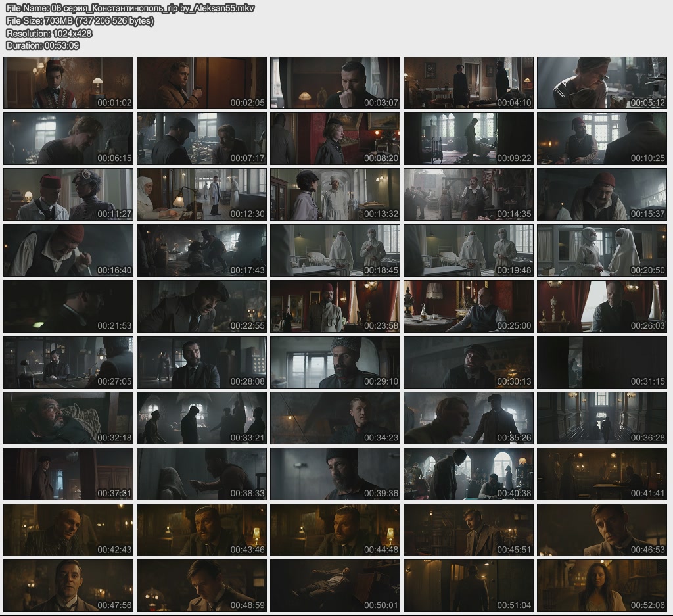Select the dark frame at 00:31:15

601,362
